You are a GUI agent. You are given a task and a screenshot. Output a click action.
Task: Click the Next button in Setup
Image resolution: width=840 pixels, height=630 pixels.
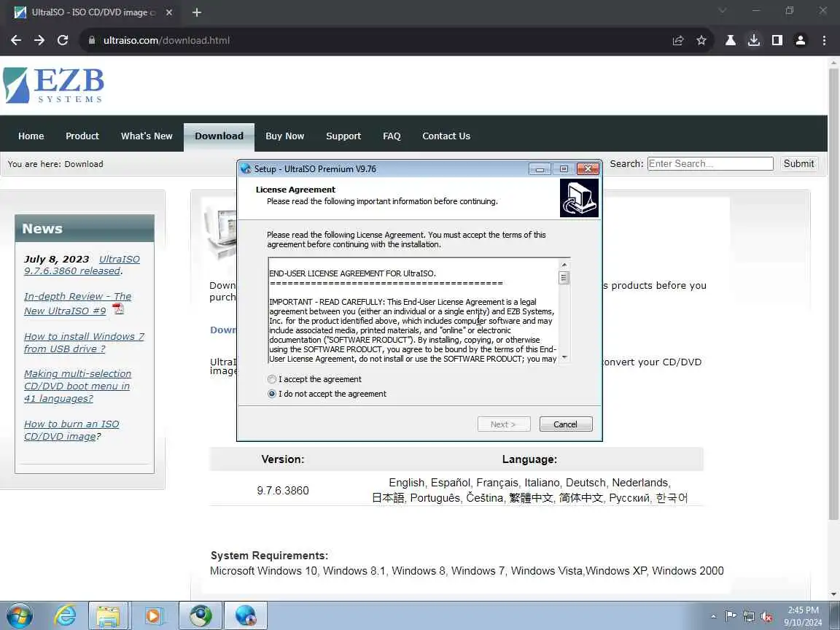(x=504, y=424)
